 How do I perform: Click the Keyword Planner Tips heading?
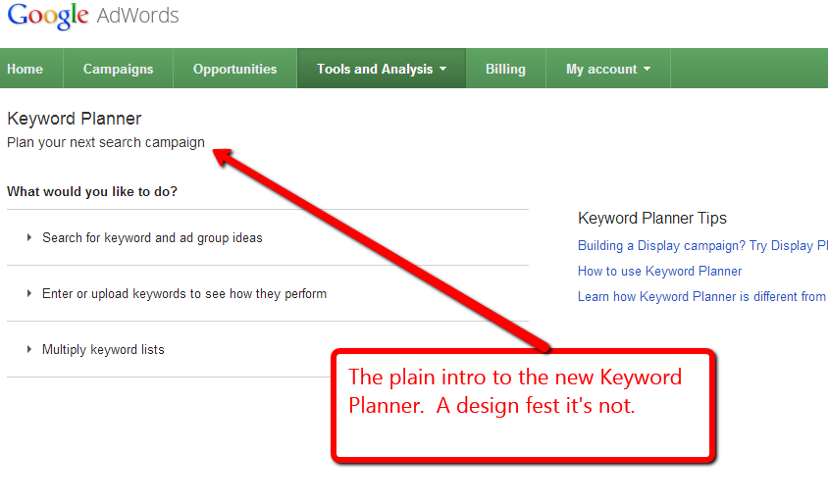(652, 218)
